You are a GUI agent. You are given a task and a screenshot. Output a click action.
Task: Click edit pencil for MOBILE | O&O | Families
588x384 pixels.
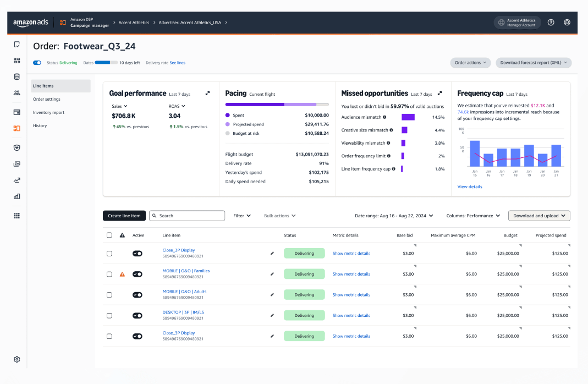tap(272, 274)
